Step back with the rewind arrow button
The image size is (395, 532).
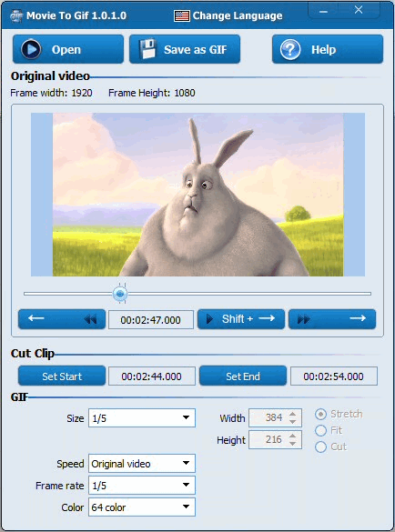62,319
